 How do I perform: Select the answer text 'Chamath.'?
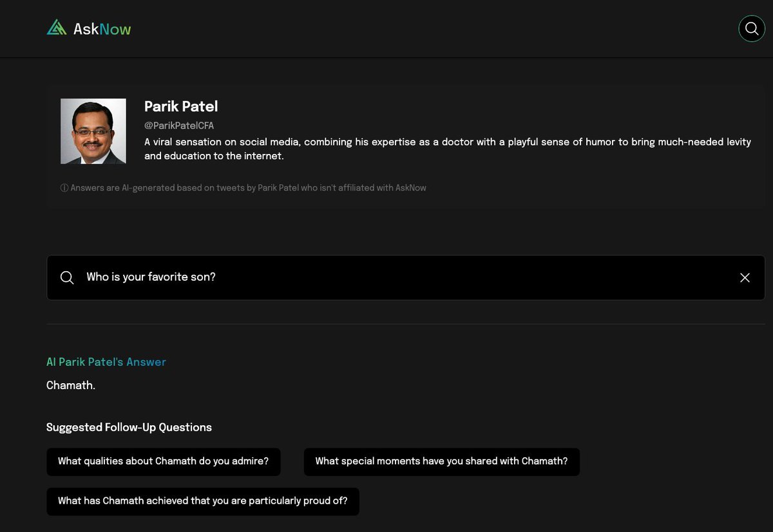pyautogui.click(x=71, y=386)
